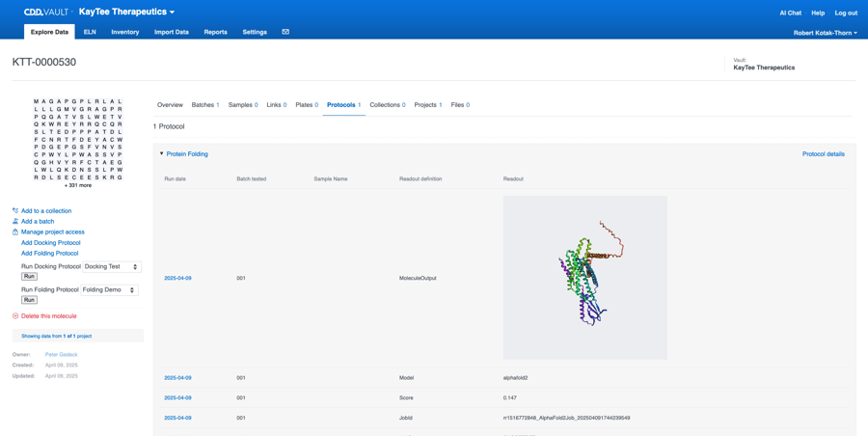
Task: Click owner Peter Gedeck link
Action: 62,355
